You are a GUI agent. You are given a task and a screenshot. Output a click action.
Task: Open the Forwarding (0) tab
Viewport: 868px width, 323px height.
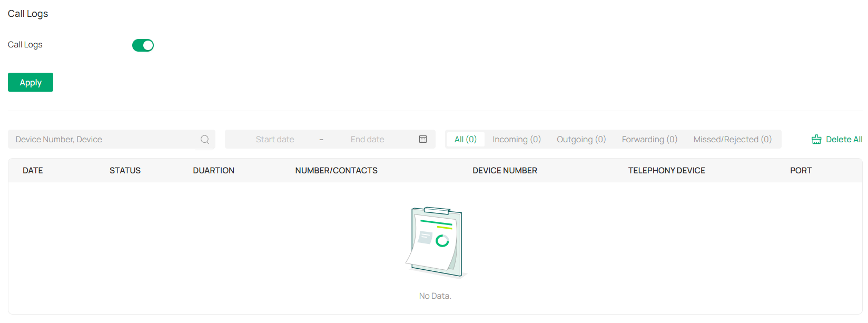point(649,139)
